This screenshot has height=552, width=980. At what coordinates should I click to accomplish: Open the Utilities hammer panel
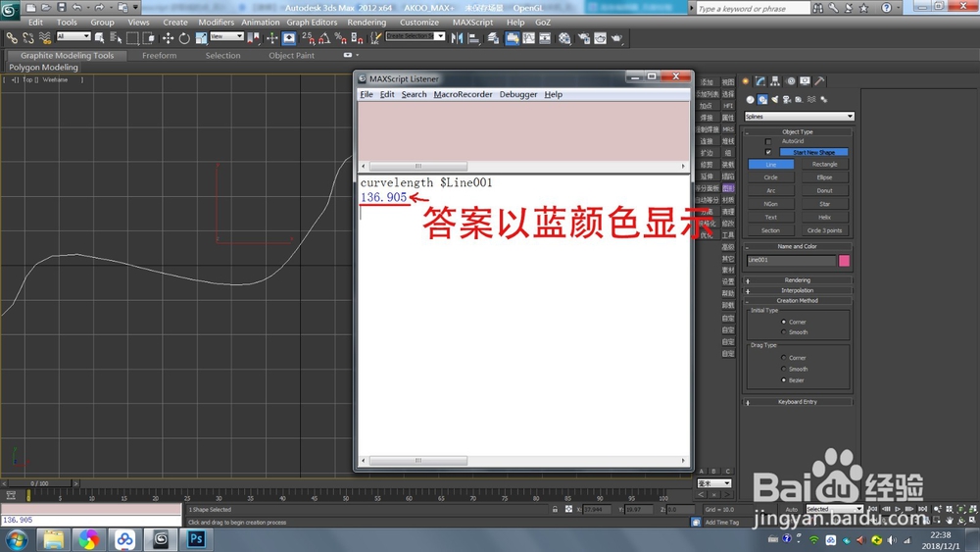(819, 81)
